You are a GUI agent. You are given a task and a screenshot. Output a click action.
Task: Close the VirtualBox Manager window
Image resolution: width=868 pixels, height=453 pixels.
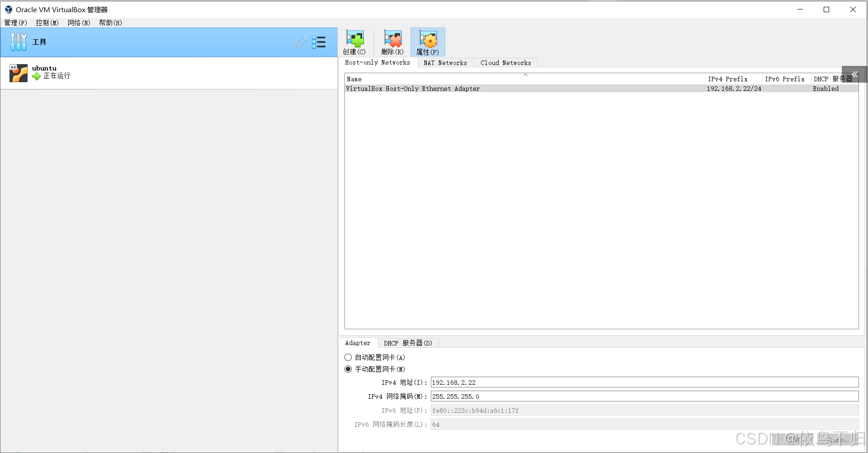click(x=853, y=9)
